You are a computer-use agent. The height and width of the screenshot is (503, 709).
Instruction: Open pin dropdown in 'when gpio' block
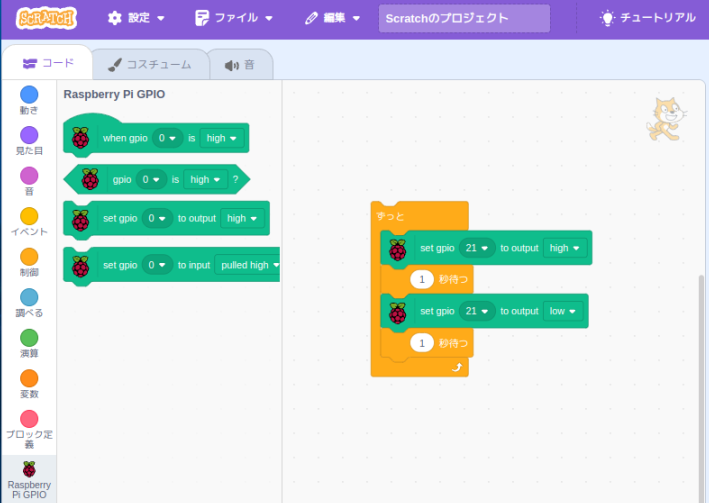tap(167, 138)
